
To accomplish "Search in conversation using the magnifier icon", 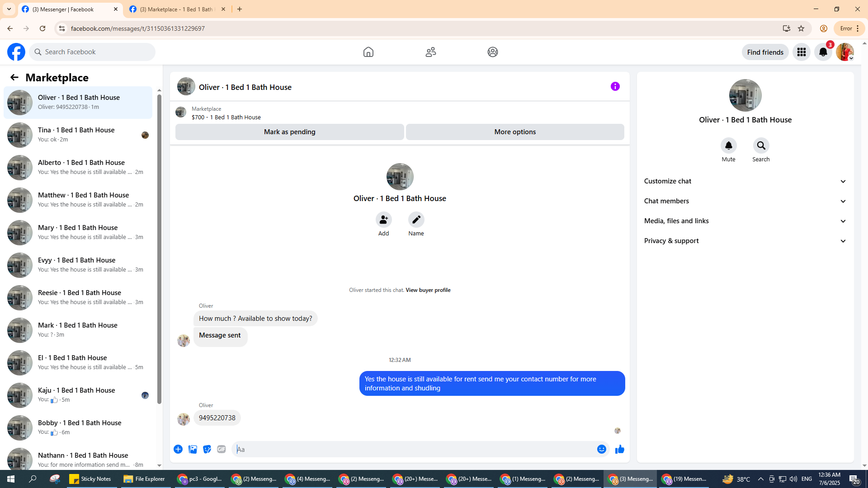I will [761, 146].
